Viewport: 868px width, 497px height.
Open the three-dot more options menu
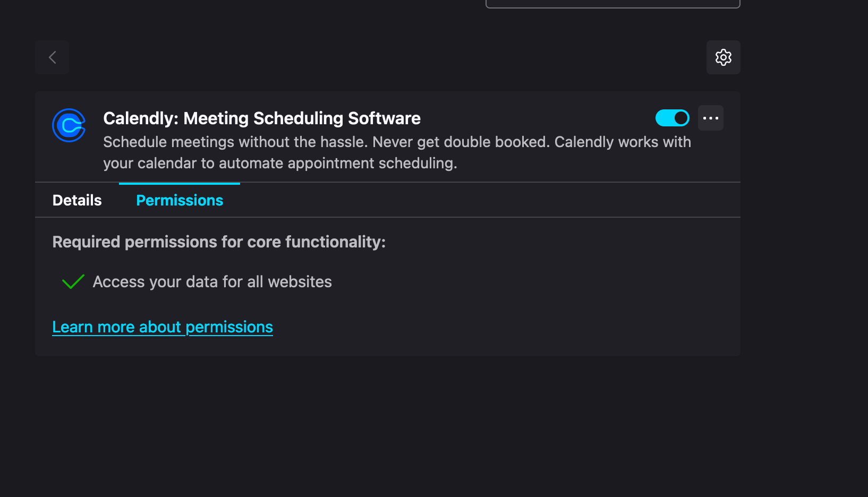(711, 118)
